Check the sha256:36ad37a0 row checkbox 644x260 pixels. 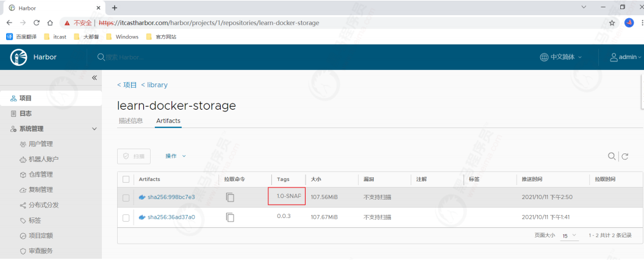point(126,218)
